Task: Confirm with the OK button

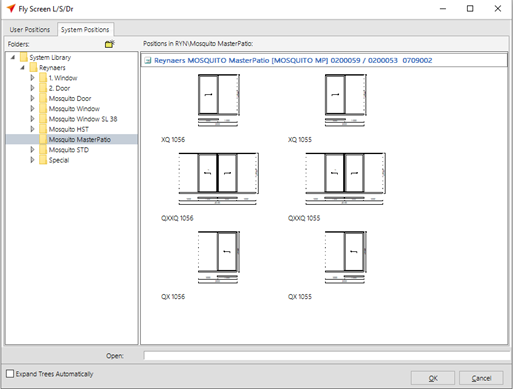Action: click(433, 378)
